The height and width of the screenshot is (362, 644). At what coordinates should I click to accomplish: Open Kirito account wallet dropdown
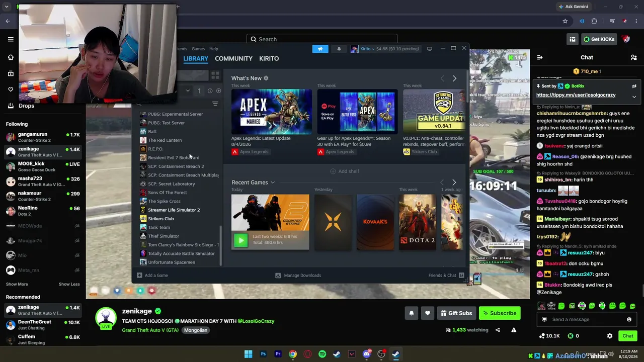(x=385, y=49)
